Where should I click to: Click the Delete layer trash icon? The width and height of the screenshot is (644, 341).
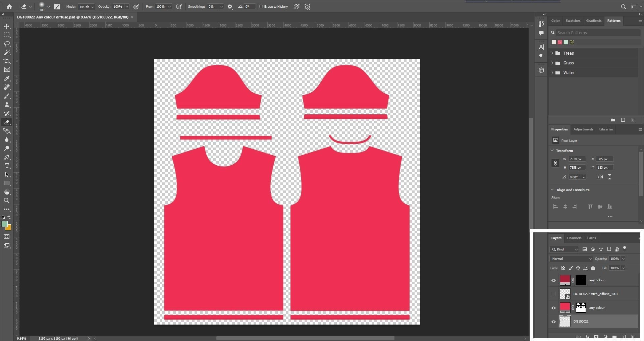point(632,337)
